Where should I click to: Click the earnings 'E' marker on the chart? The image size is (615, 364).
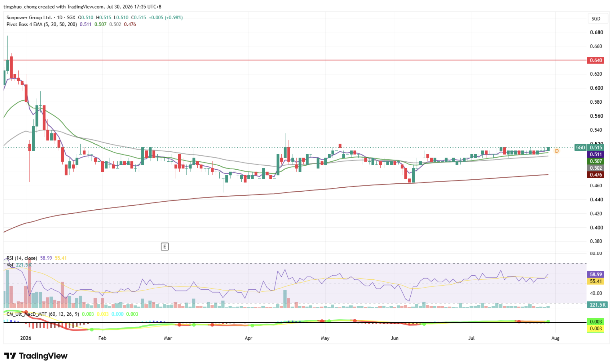coord(165,246)
